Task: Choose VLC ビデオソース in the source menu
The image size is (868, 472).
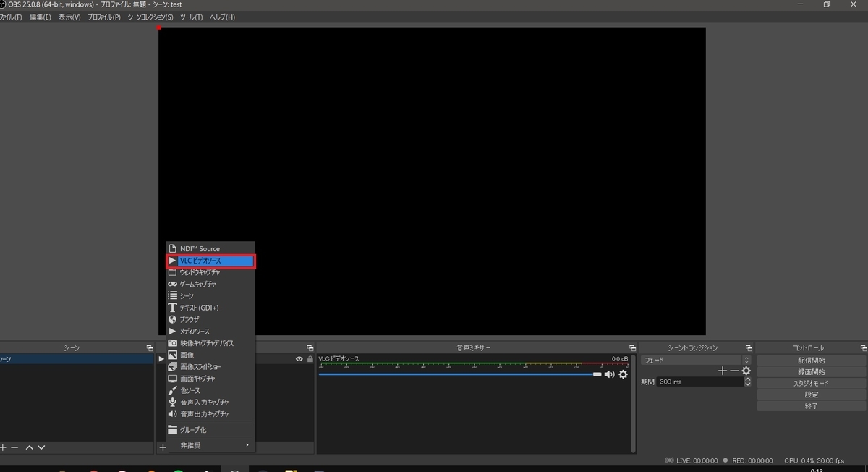Action: 210,261
